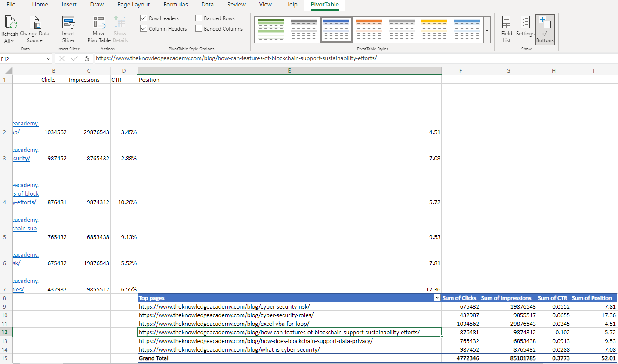Select the Grand Total row label
This screenshot has height=364, width=618.
click(x=154, y=358)
